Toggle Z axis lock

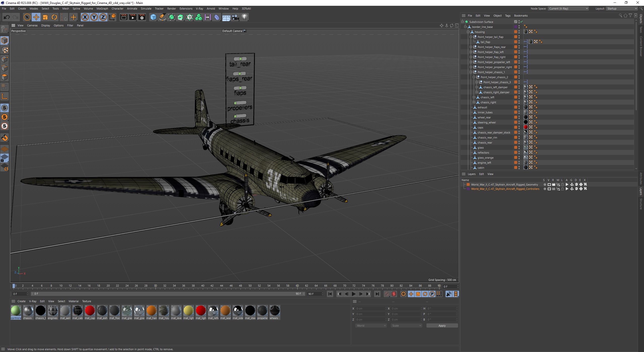pos(103,17)
